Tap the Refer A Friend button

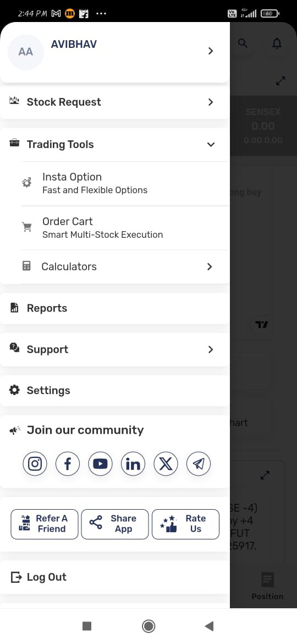click(45, 524)
